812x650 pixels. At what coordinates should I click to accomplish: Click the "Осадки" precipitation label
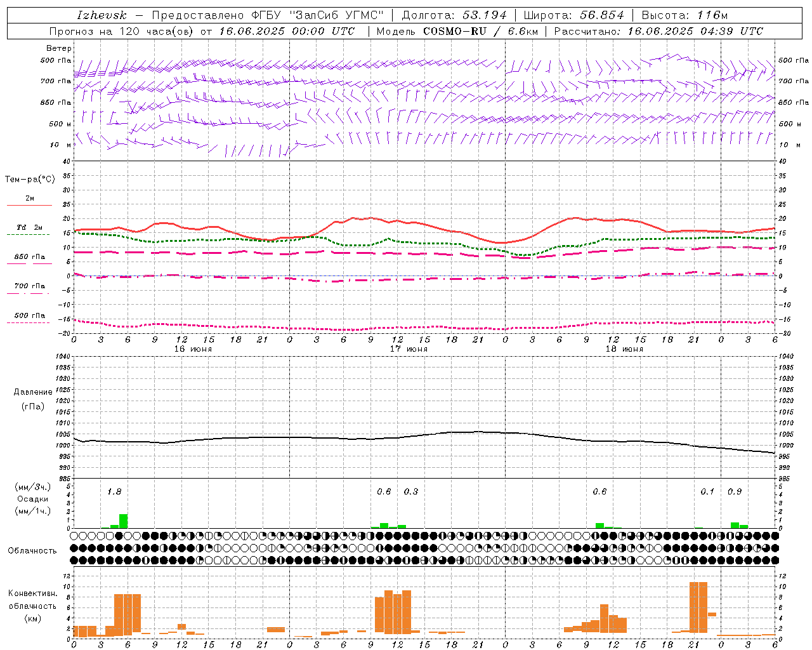[x=33, y=499]
